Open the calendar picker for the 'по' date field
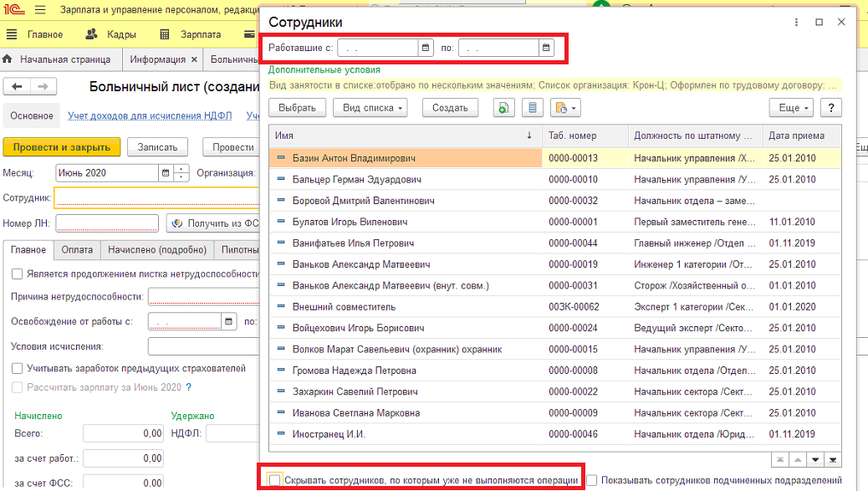This screenshot has height=491, width=868. point(546,48)
